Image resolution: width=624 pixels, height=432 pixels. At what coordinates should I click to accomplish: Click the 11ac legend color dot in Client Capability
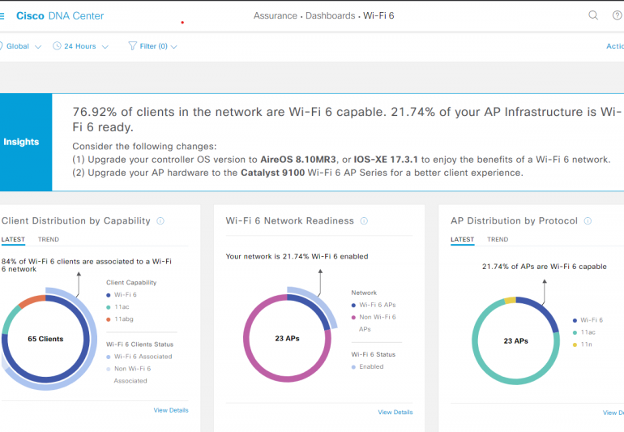[109, 307]
